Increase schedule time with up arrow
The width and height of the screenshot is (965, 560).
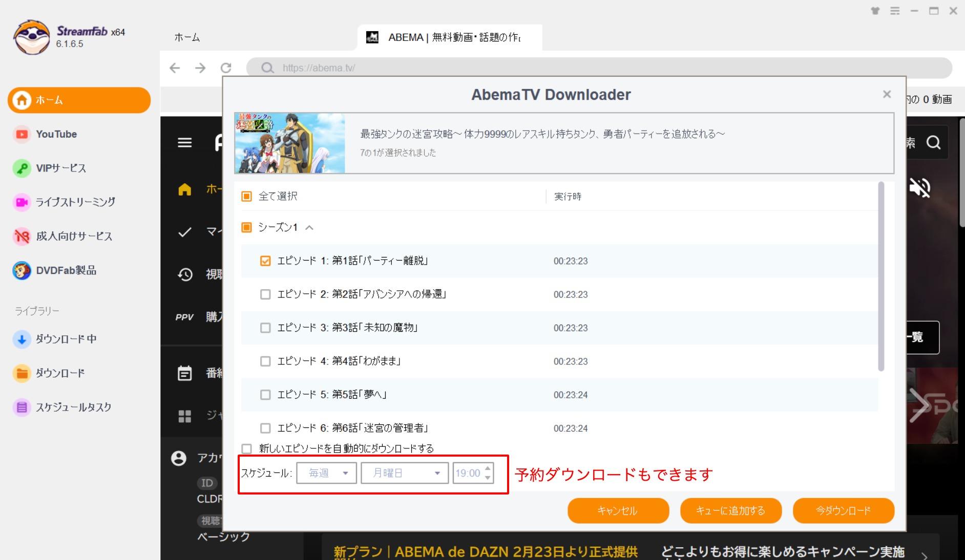click(x=488, y=468)
